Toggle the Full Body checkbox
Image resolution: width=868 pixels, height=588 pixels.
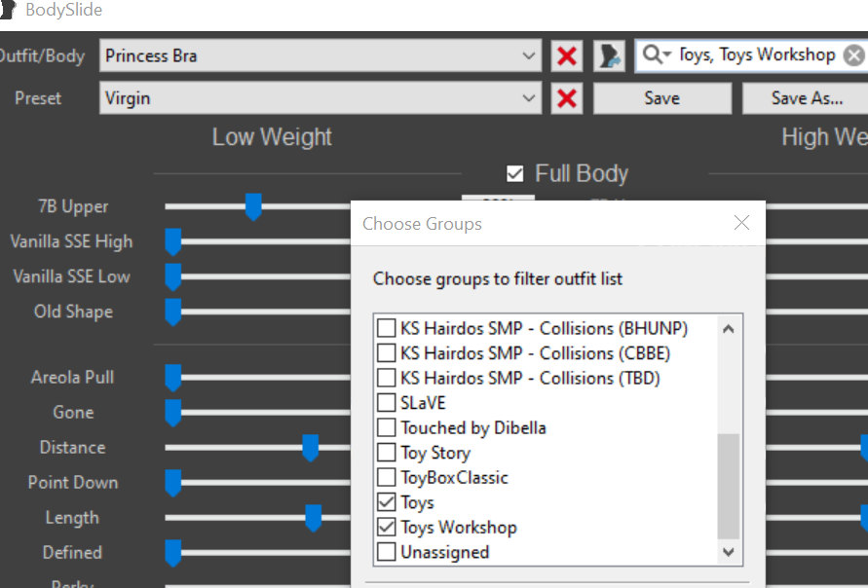pyautogui.click(x=514, y=173)
